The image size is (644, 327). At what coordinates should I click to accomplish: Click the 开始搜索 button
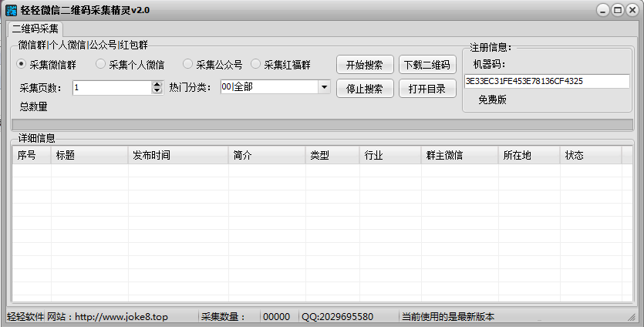pos(365,64)
